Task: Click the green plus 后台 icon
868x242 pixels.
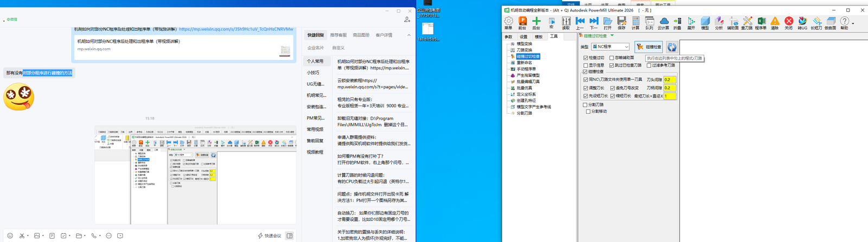Action: [536, 22]
